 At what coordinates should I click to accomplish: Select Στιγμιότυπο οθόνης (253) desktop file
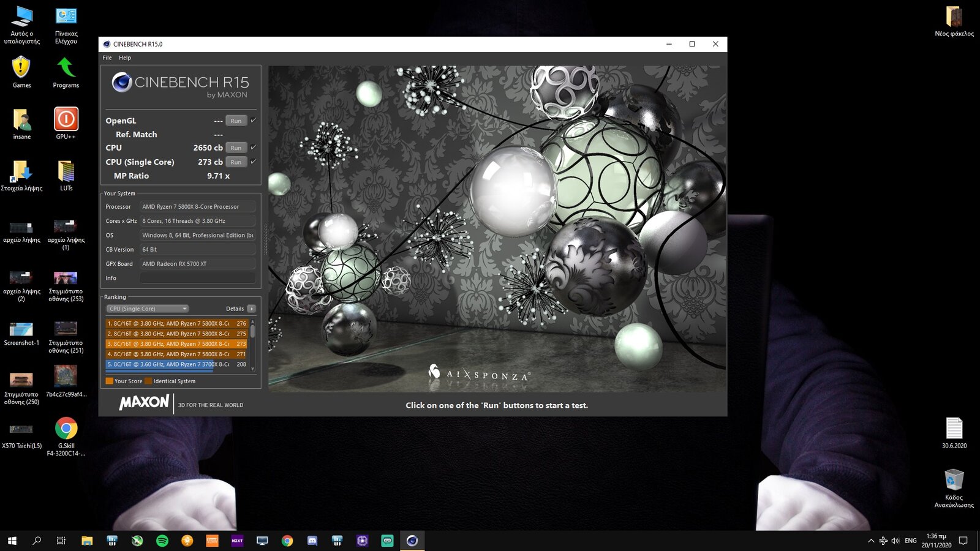pyautogui.click(x=66, y=287)
